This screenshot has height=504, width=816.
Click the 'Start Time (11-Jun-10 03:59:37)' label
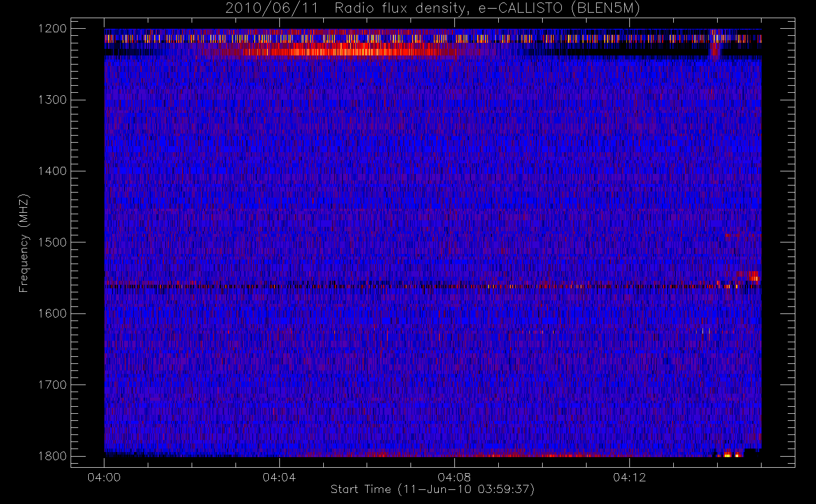point(432,489)
